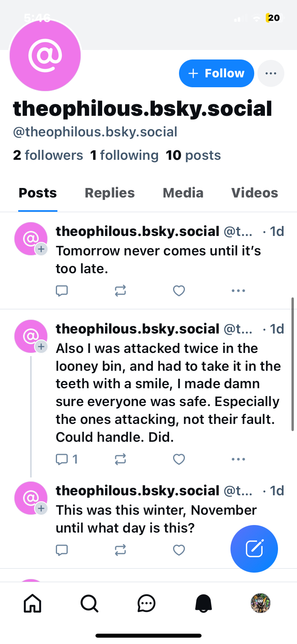Open the Chat messages icon
Image resolution: width=297 pixels, height=644 pixels.
tap(147, 604)
